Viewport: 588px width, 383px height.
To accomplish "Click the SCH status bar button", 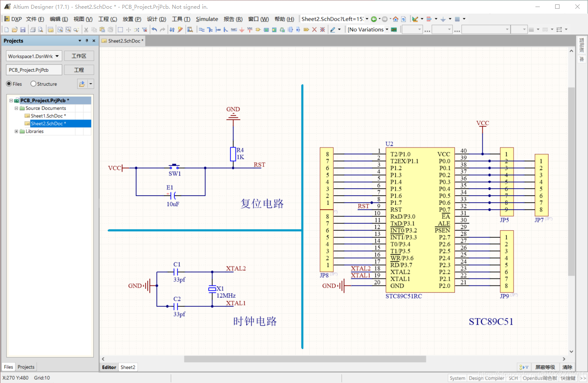I will coord(513,378).
